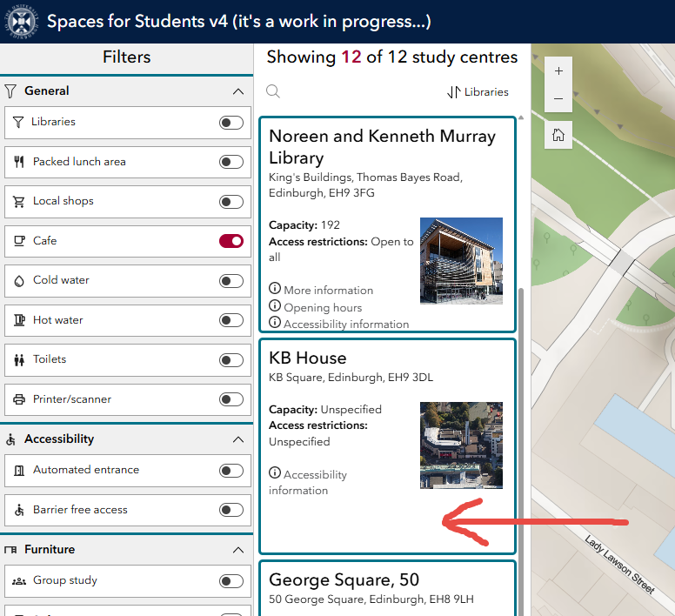Click the search magnifier icon above the list
This screenshot has width=675, height=616.
pos(273,91)
